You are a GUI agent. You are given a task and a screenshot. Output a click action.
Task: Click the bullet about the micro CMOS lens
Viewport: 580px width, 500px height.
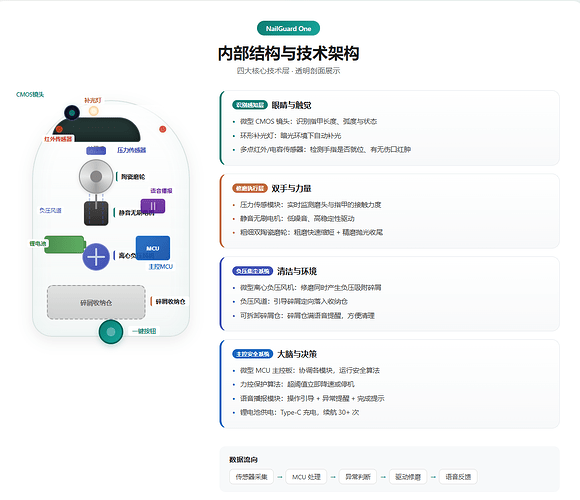[x=308, y=121]
